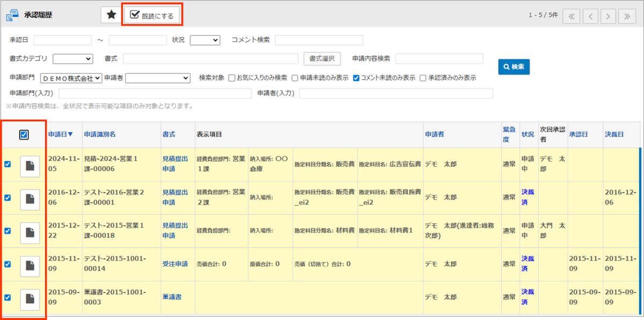Go to the previous results page

[590, 16]
